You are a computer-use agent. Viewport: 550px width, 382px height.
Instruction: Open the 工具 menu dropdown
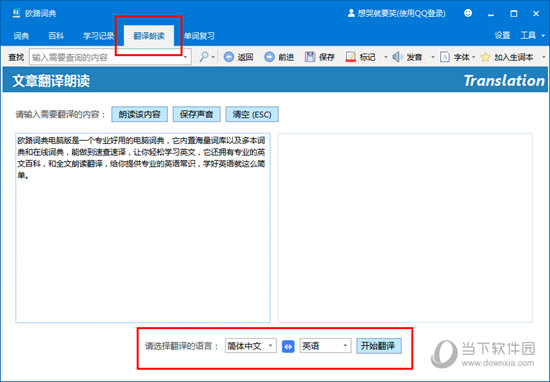tap(532, 35)
